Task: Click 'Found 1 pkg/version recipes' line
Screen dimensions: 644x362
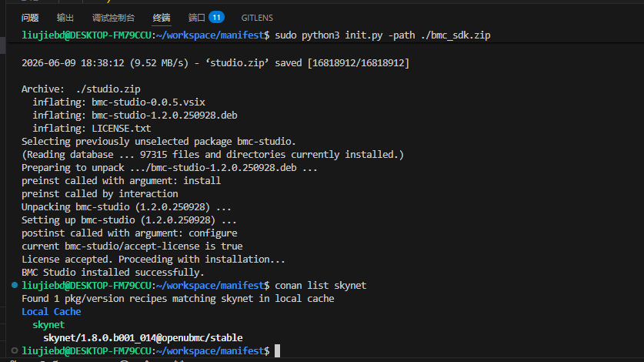Action: coord(178,299)
